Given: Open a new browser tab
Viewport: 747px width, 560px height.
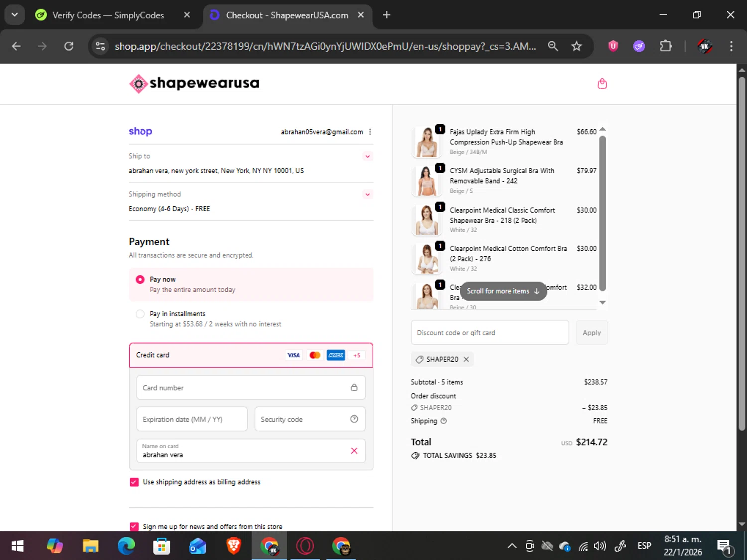Looking at the screenshot, I should 386,15.
